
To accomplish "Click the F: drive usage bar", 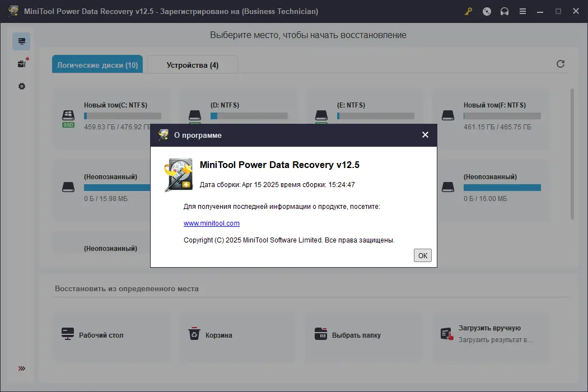I will (502, 116).
